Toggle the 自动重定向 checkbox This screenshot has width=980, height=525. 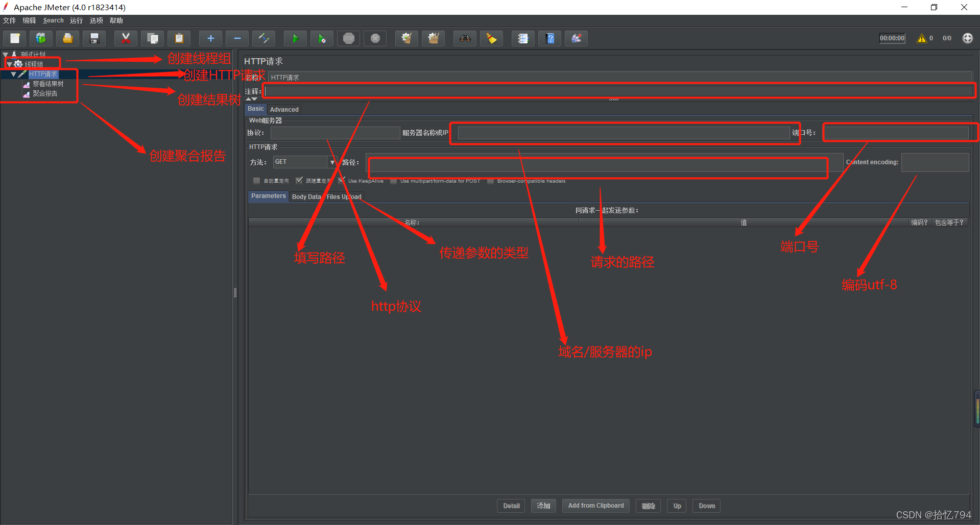tap(256, 181)
